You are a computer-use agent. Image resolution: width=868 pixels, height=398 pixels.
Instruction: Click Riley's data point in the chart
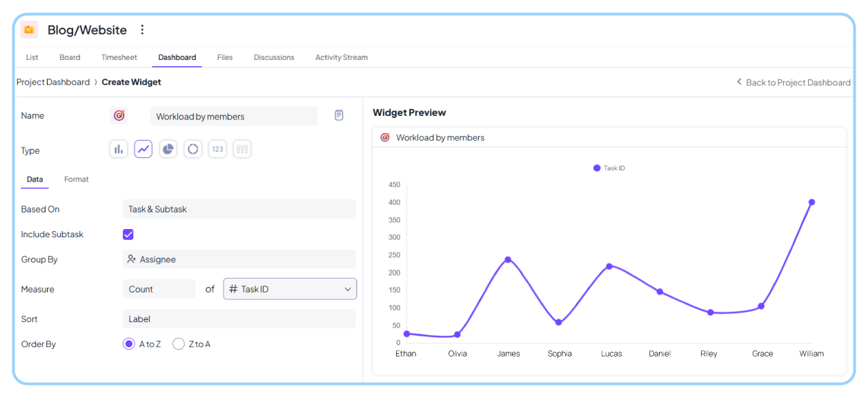click(x=710, y=312)
